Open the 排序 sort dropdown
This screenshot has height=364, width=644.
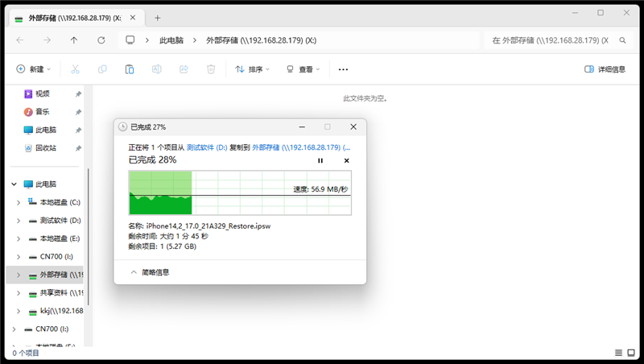[252, 69]
